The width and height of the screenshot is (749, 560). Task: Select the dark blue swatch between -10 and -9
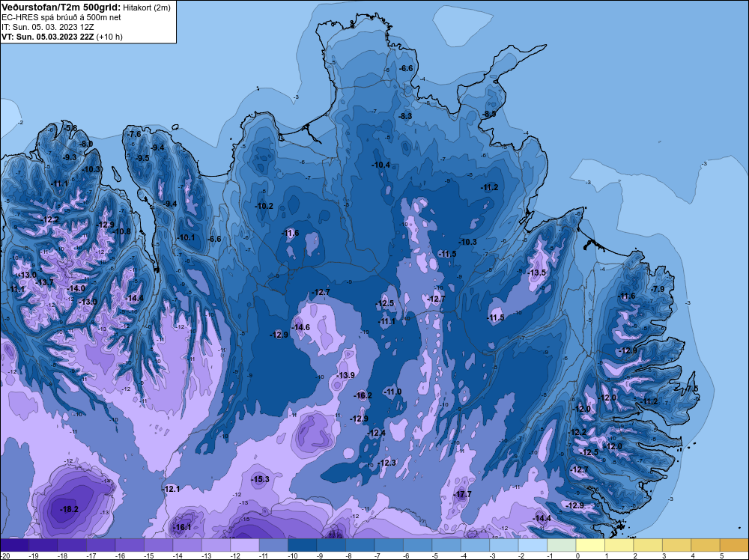coord(303,545)
